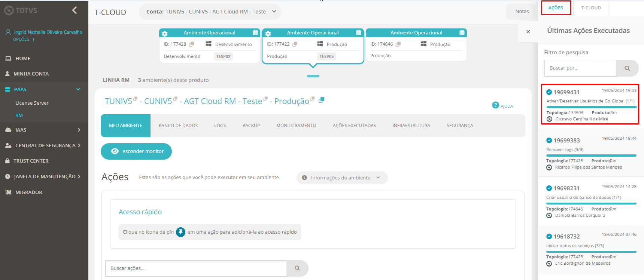Copy ID 177422 with copy icon
Viewport: 644px width, 280px height.
click(295, 44)
